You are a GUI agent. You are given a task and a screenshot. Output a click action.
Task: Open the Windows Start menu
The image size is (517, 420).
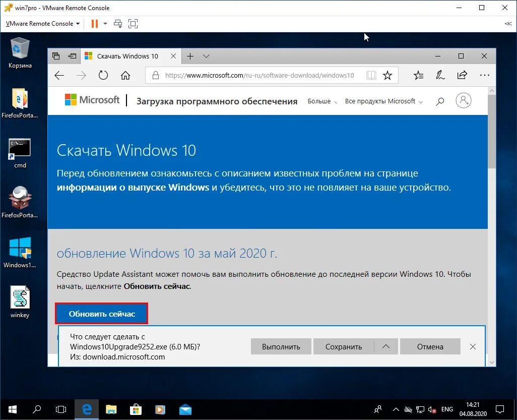click(x=12, y=409)
